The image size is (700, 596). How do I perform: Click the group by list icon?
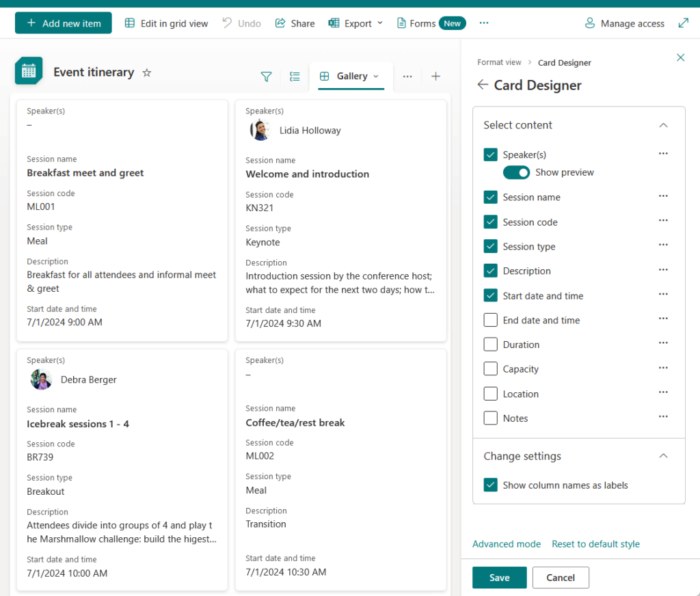point(295,77)
